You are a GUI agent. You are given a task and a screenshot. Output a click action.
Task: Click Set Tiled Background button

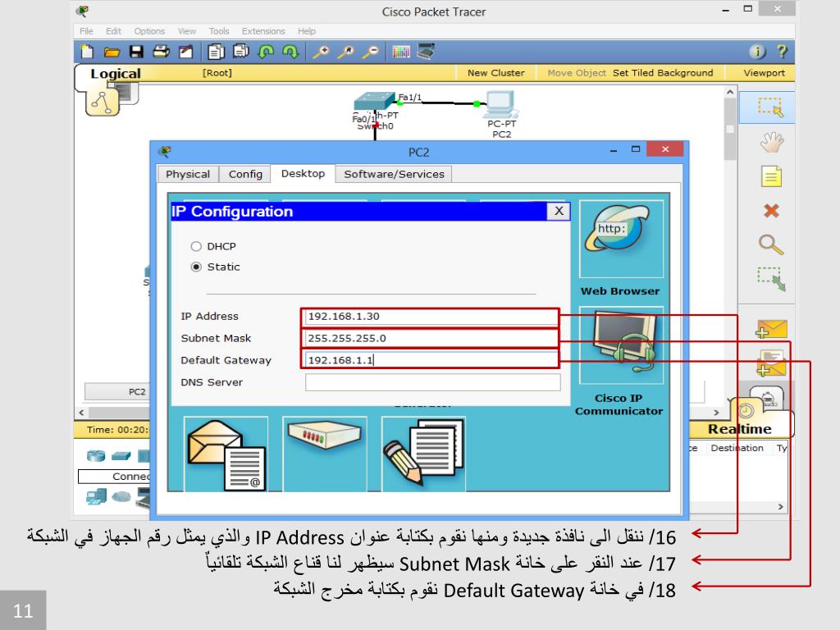point(663,73)
